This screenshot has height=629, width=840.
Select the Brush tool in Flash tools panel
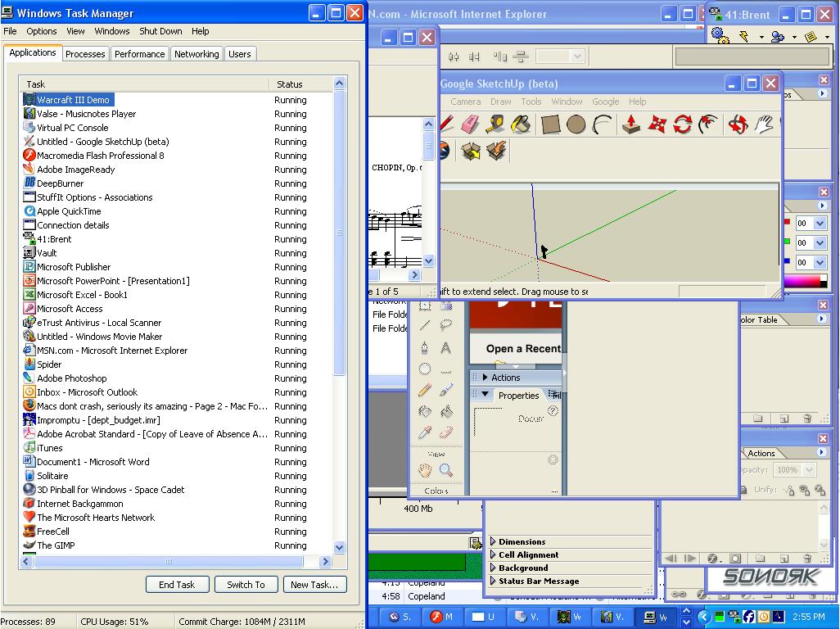coord(445,390)
